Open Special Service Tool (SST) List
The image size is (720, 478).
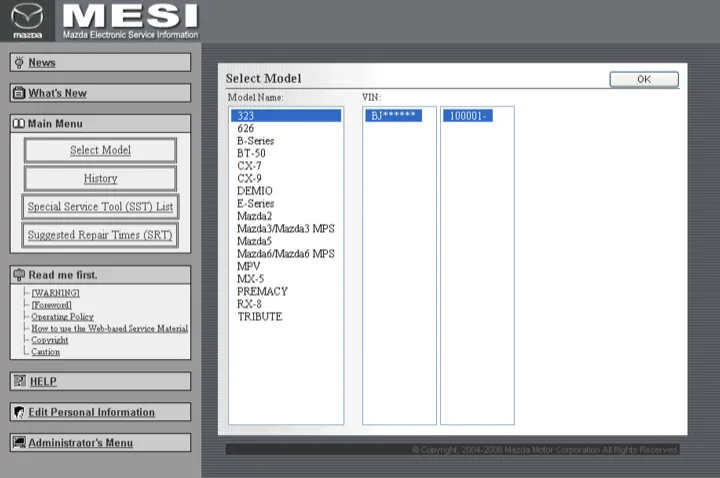click(x=100, y=207)
